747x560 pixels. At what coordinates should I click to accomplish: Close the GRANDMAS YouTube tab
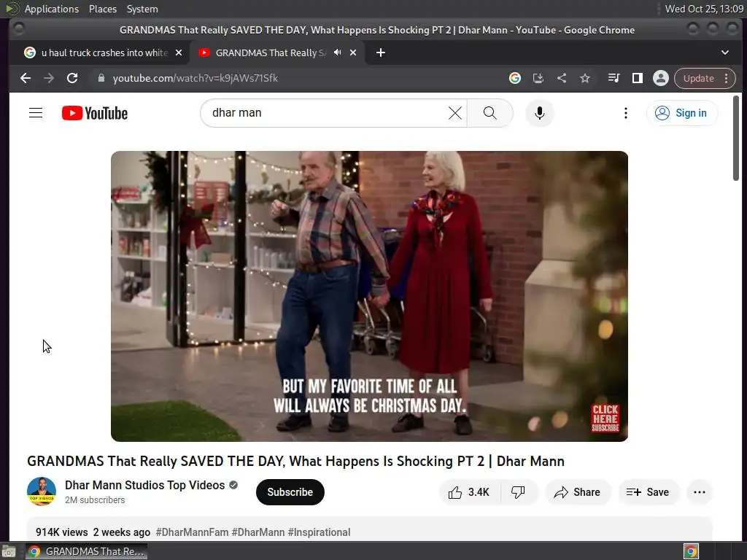[353, 52]
